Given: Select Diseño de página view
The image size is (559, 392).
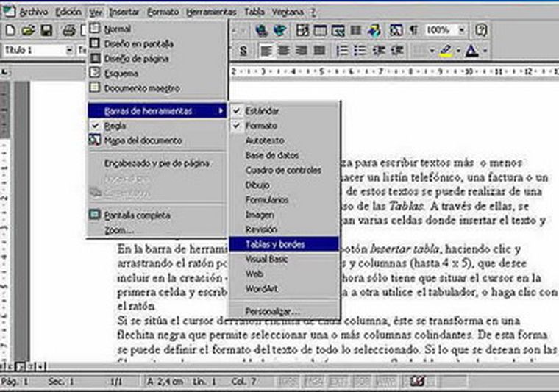Looking at the screenshot, I should click(157, 58).
